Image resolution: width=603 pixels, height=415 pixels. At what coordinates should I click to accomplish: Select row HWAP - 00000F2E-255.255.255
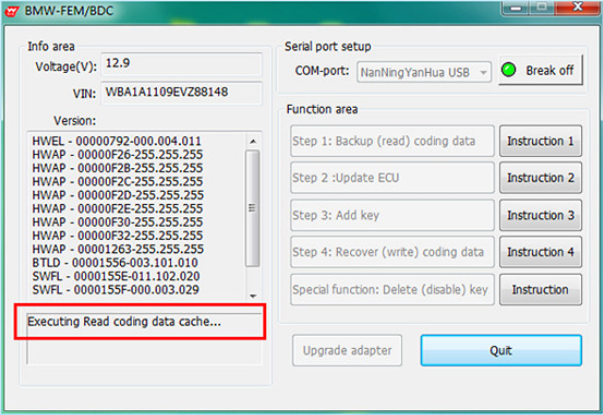coord(117,208)
